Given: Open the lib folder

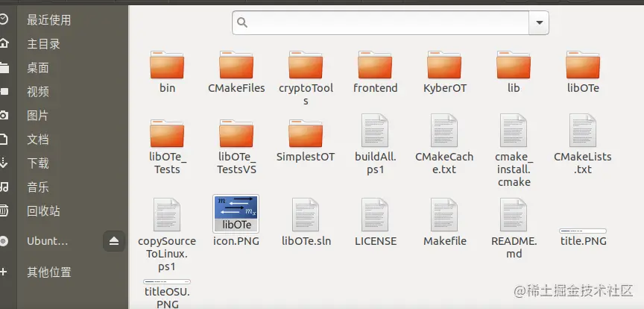Looking at the screenshot, I should [514, 65].
